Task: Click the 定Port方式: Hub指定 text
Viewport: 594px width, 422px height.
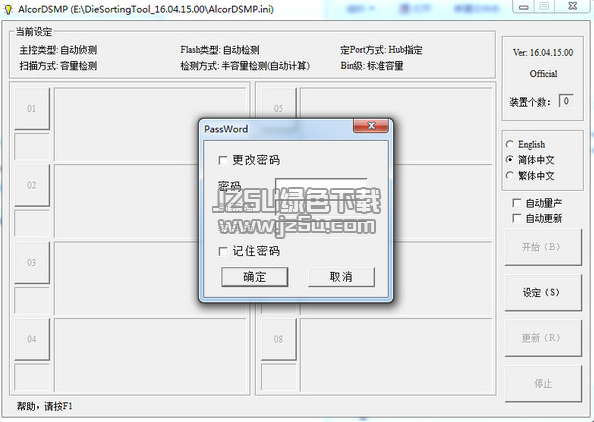Action: (381, 50)
